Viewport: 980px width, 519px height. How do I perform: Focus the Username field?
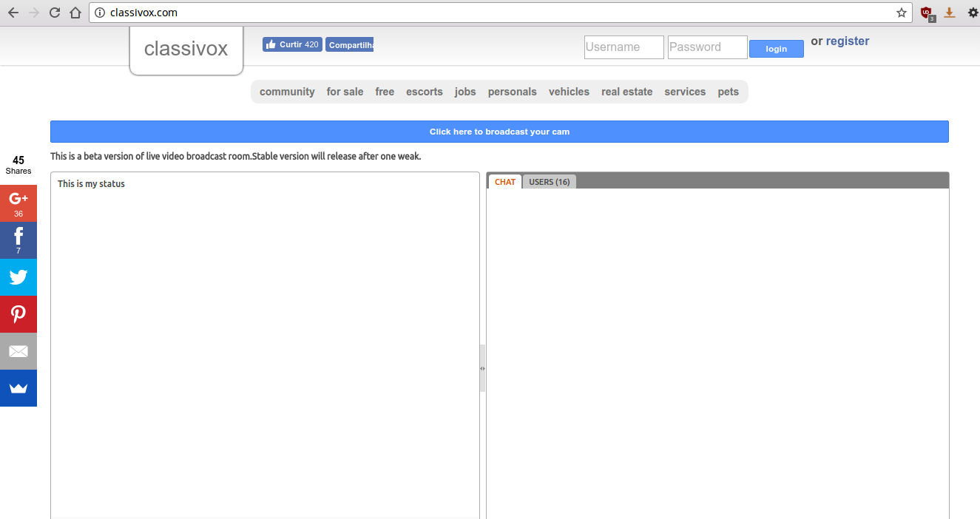tap(624, 47)
